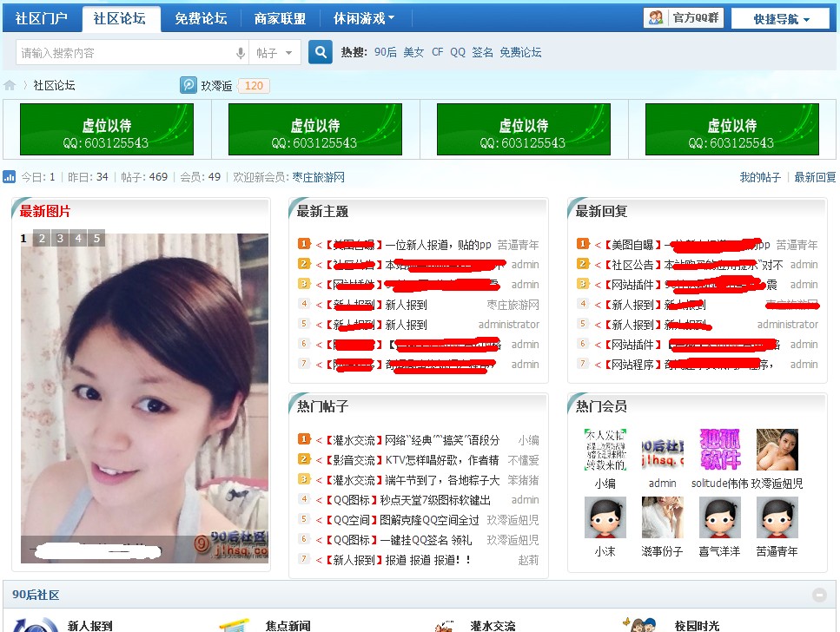Open post 一位新人报道 in 最新主题
Viewport: 840px width, 632px height.
[438, 245]
